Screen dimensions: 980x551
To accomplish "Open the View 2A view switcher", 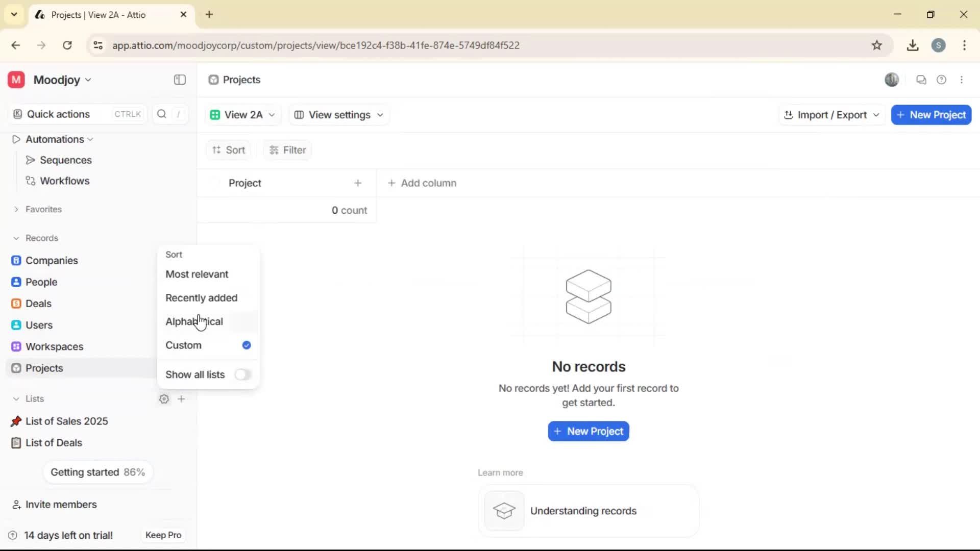I will tap(242, 114).
